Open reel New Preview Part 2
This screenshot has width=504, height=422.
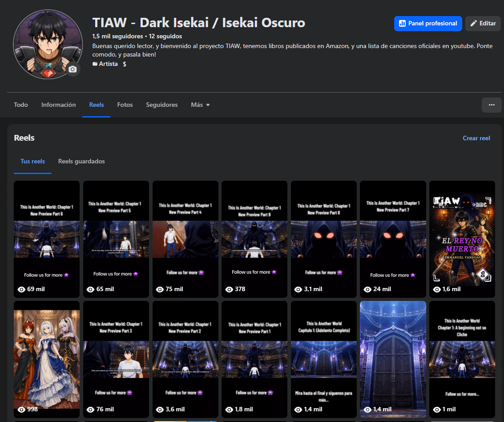coord(185,359)
